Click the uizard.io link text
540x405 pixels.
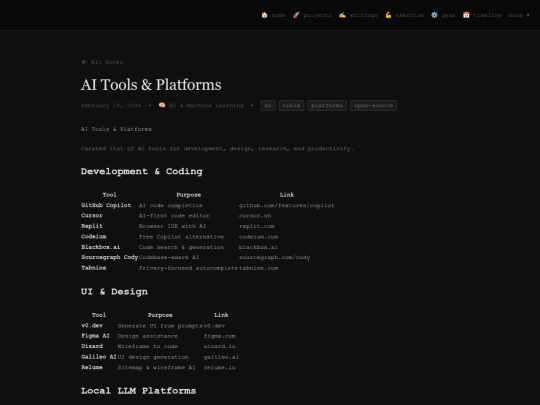(x=220, y=346)
